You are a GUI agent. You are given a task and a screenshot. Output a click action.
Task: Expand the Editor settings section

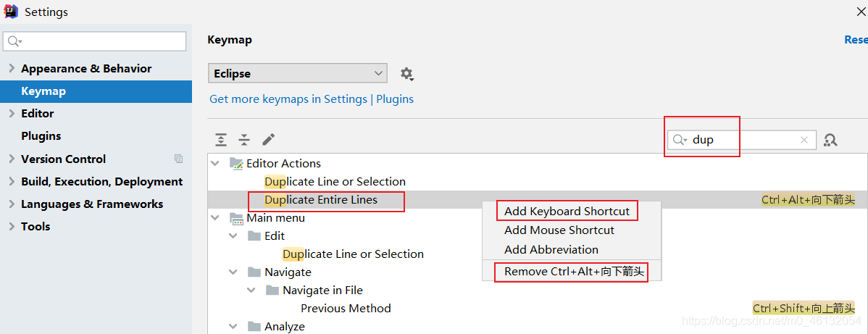tap(12, 114)
